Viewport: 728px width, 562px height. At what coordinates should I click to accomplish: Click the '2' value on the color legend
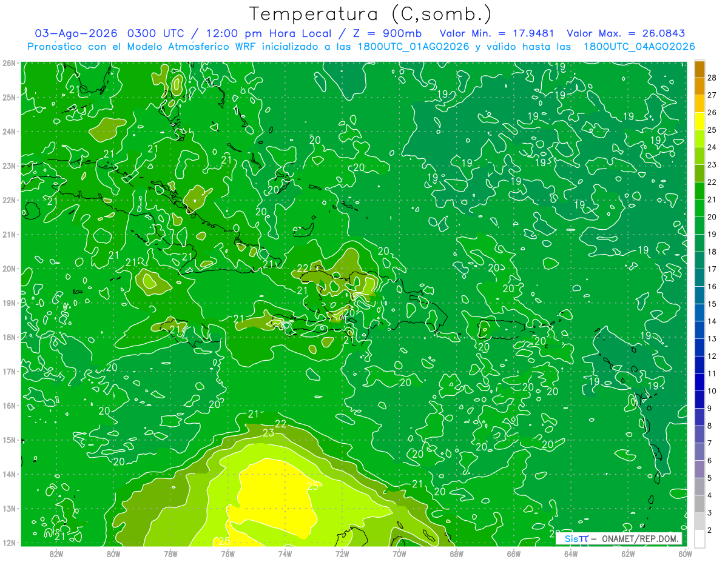(x=710, y=530)
